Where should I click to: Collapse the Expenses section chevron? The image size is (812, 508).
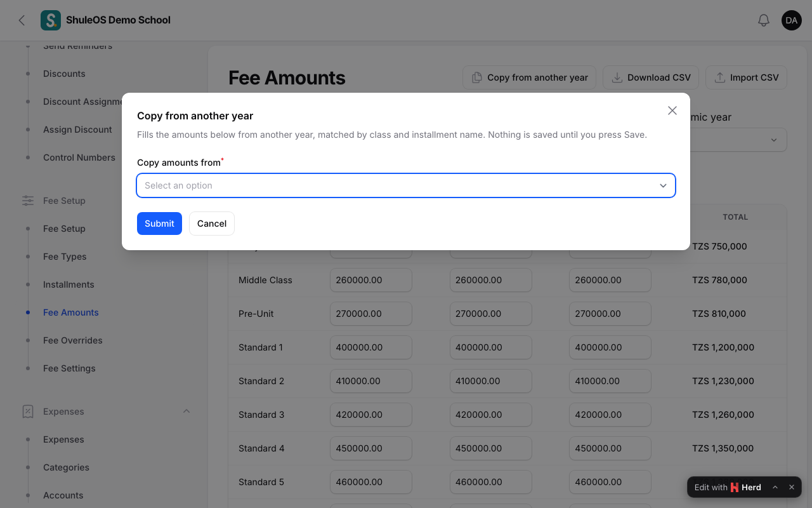pyautogui.click(x=187, y=411)
